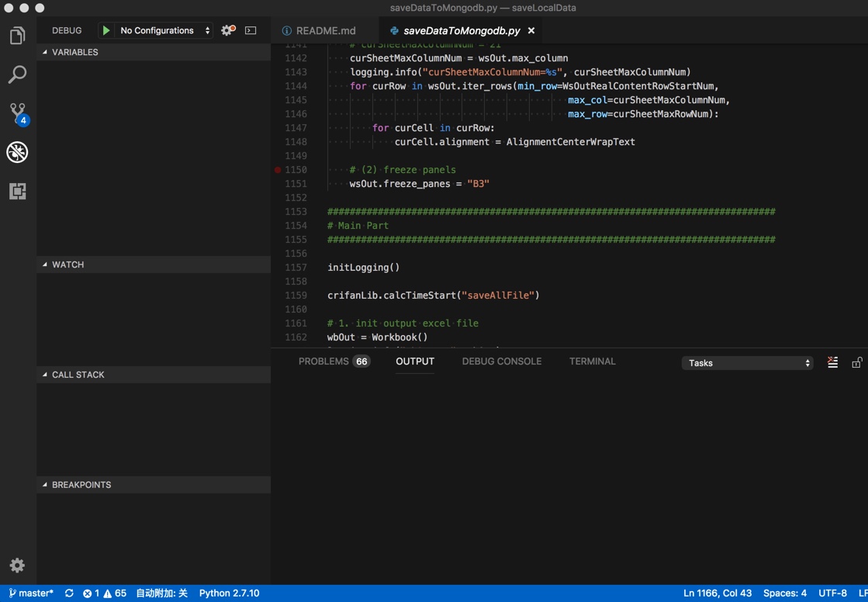Open the Tasks output channel dropdown
The height and width of the screenshot is (602, 868).
pos(747,363)
